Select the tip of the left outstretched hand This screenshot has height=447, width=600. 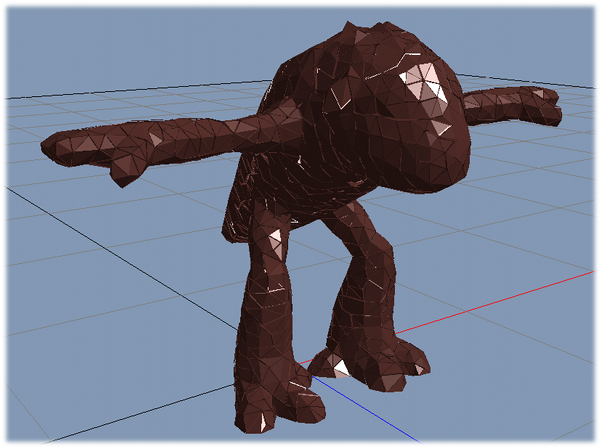52,147
